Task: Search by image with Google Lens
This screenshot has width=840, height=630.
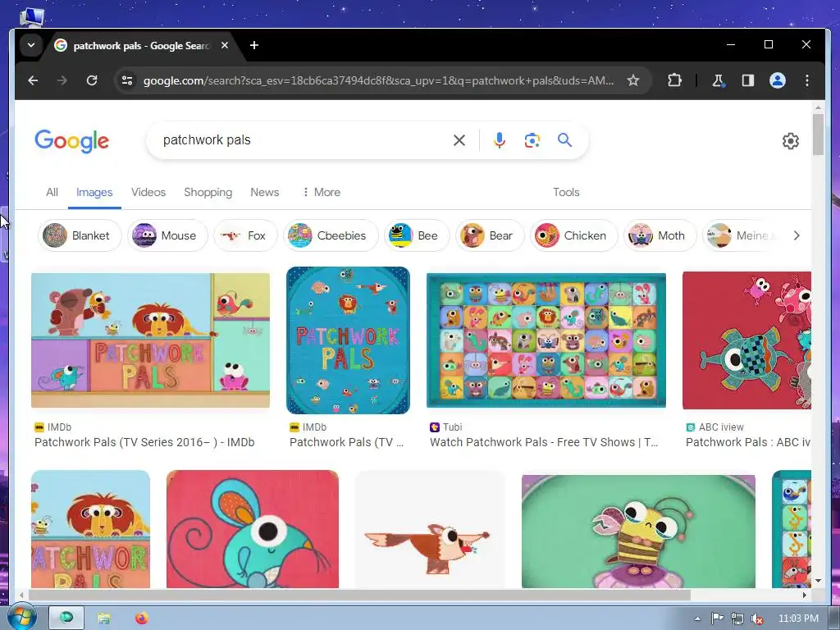Action: tap(532, 140)
